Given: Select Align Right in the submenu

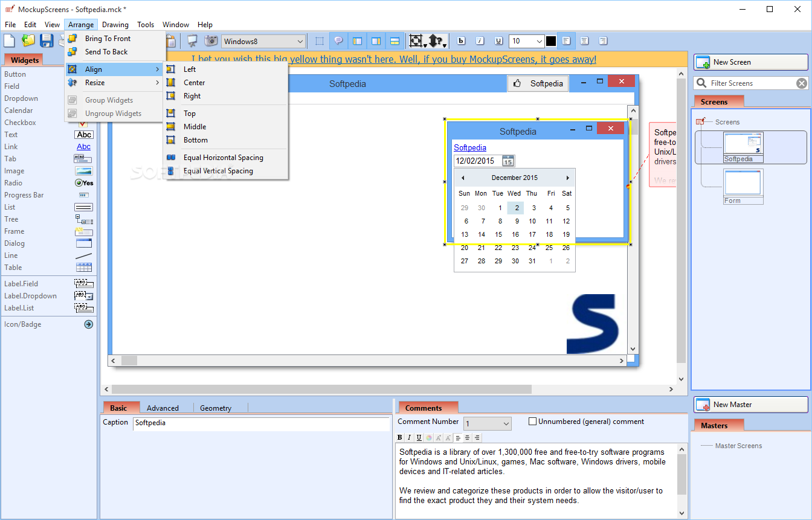Looking at the screenshot, I should tap(226, 96).
